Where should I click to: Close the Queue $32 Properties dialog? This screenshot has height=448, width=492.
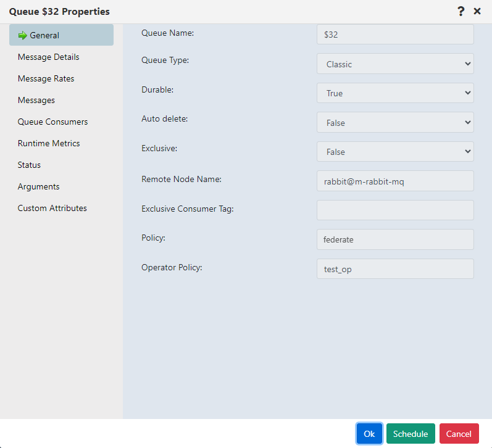coord(477,11)
